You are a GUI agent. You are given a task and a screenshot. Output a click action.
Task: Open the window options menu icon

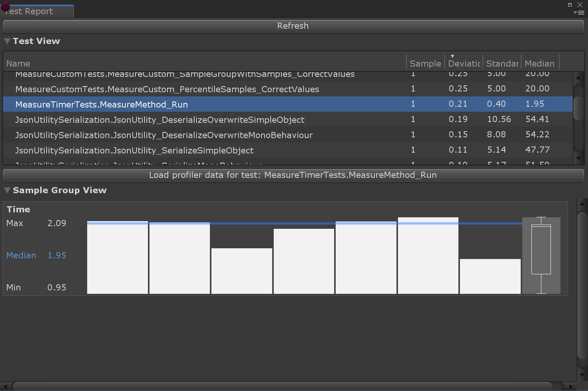pos(579,13)
